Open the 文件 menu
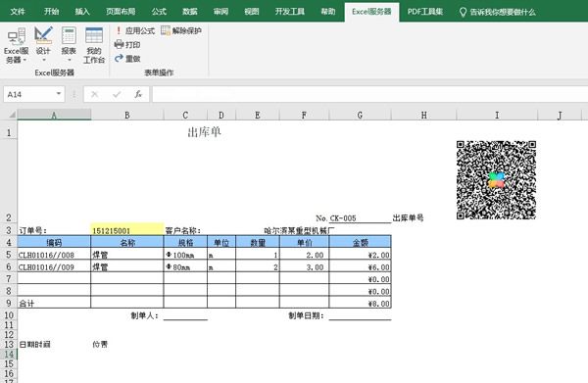The height and width of the screenshot is (383, 588). click(18, 12)
